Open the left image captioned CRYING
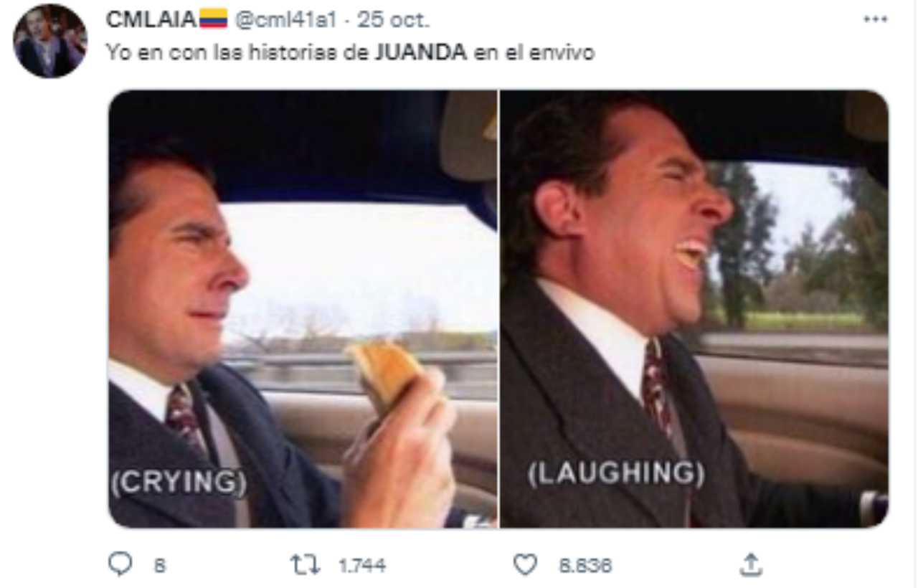Screen dimensions: 918x588 (x=303, y=309)
